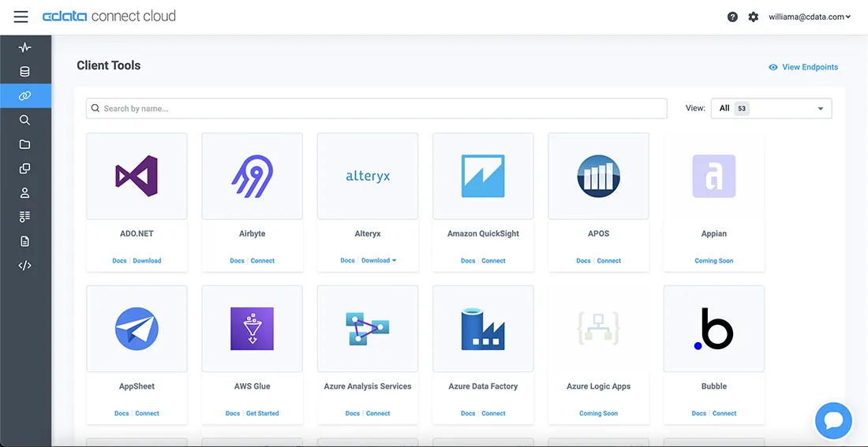Screen dimensions: 868x447
Task: Click the Amazon QuickSight name label
Action: tap(483, 233)
